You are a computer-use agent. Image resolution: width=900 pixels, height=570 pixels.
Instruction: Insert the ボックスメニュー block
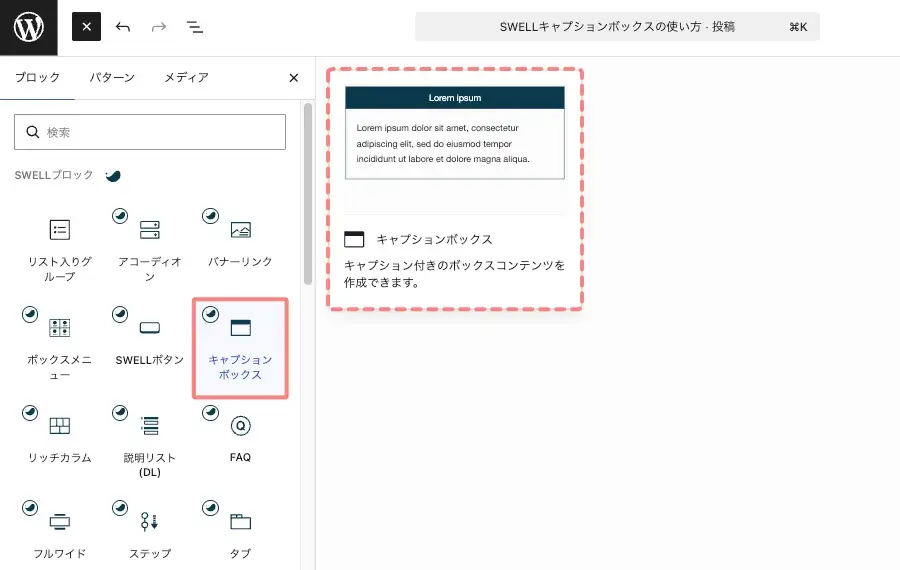click(x=60, y=347)
